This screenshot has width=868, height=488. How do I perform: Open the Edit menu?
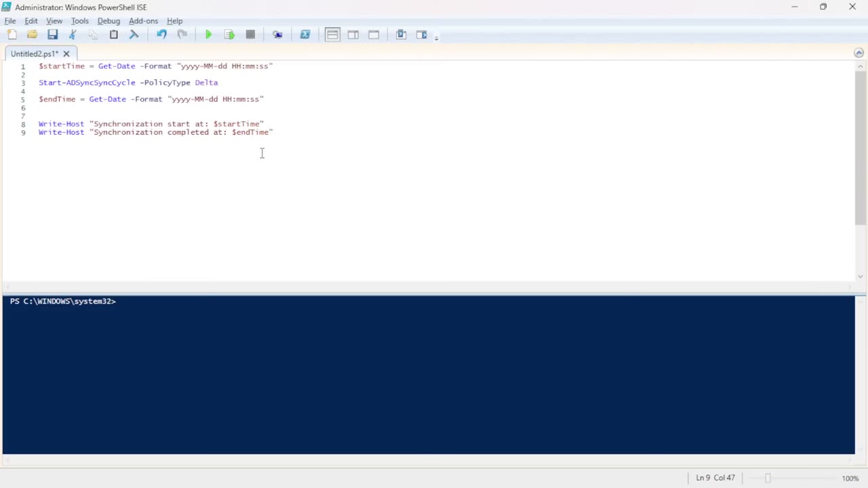pos(31,21)
